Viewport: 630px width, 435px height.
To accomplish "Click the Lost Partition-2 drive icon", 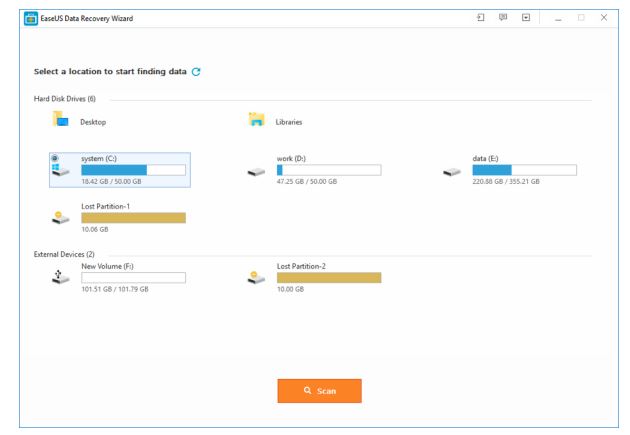I will [256, 278].
